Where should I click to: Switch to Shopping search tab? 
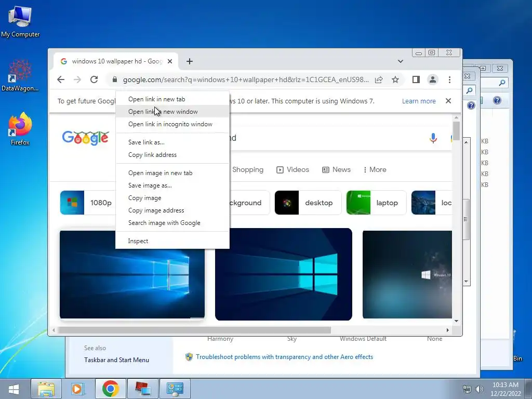[x=248, y=170]
